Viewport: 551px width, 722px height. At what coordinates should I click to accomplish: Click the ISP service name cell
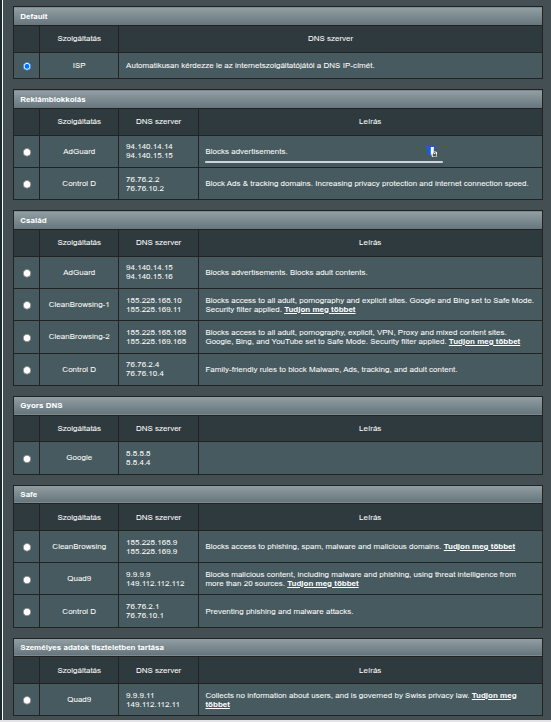79,65
